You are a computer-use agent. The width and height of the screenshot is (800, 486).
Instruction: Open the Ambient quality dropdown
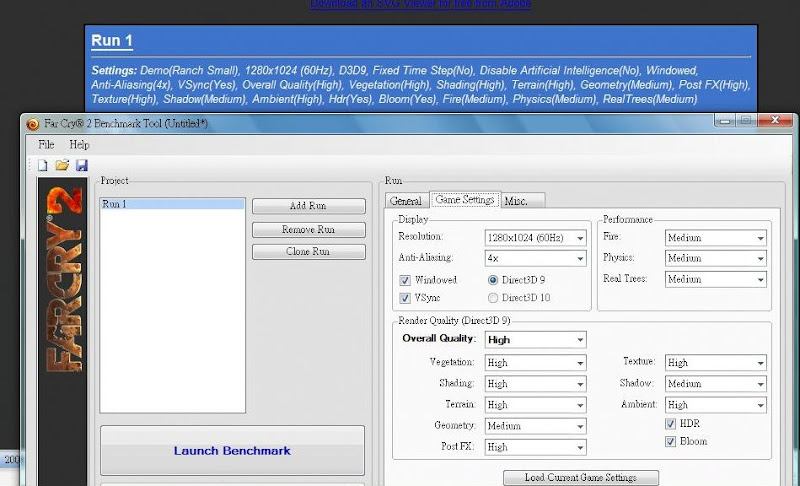click(x=715, y=405)
